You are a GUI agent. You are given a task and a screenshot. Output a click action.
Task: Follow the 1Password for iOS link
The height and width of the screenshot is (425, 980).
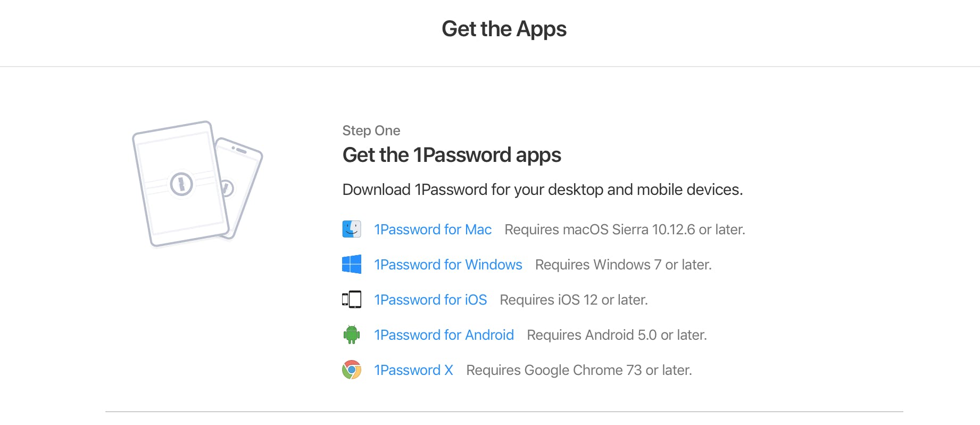tap(430, 300)
